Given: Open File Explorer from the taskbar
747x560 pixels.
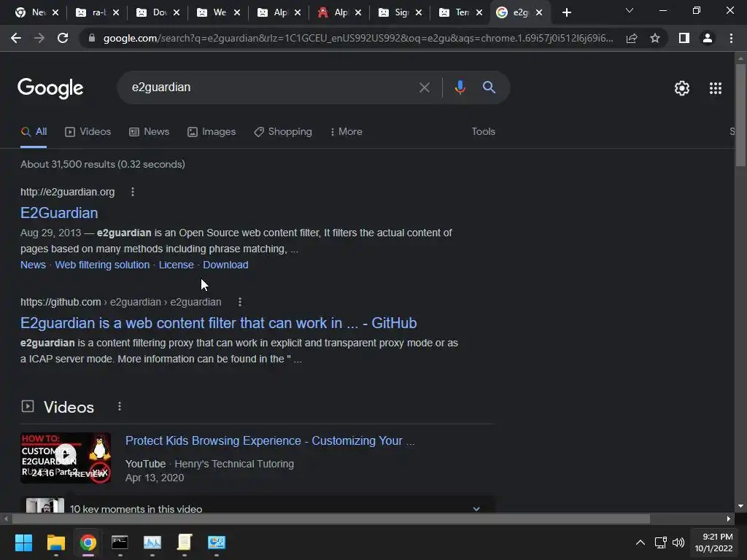Looking at the screenshot, I should coord(55,542).
